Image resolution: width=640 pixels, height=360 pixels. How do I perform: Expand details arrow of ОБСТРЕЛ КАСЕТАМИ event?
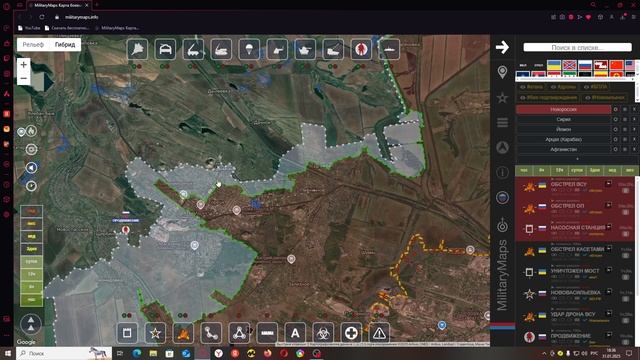coord(609,249)
